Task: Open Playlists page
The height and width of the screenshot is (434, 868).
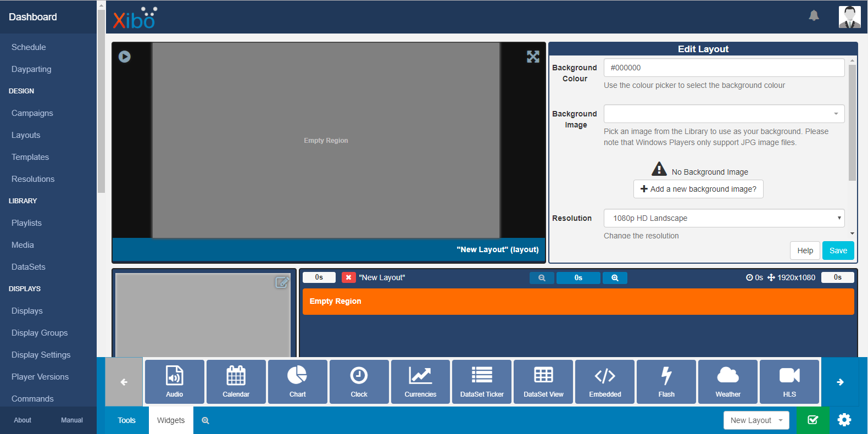Action: click(26, 223)
